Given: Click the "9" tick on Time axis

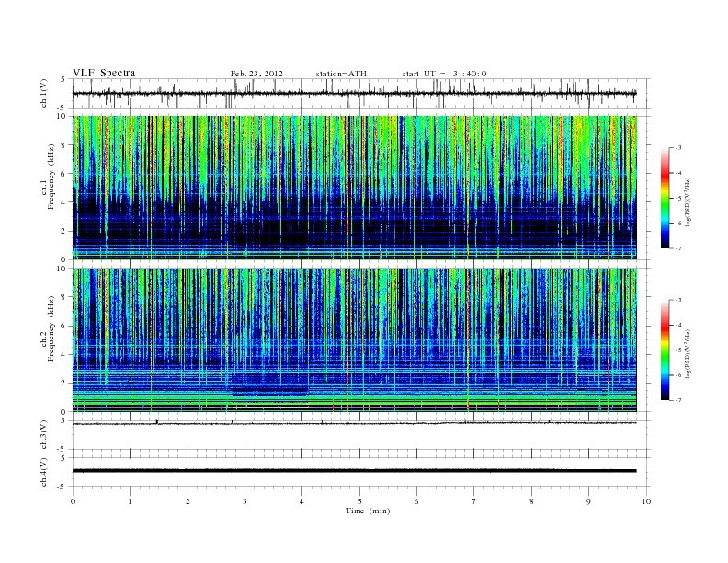Looking at the screenshot, I should 588,501.
